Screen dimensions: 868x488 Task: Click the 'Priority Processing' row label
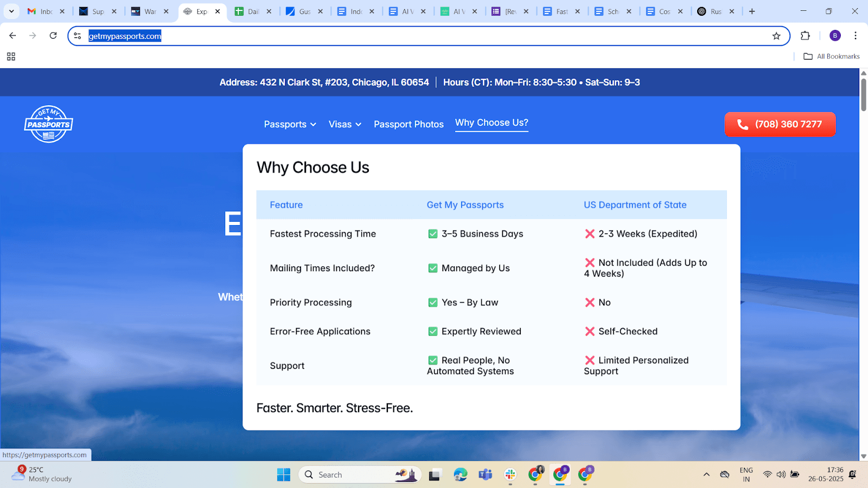[x=311, y=303]
